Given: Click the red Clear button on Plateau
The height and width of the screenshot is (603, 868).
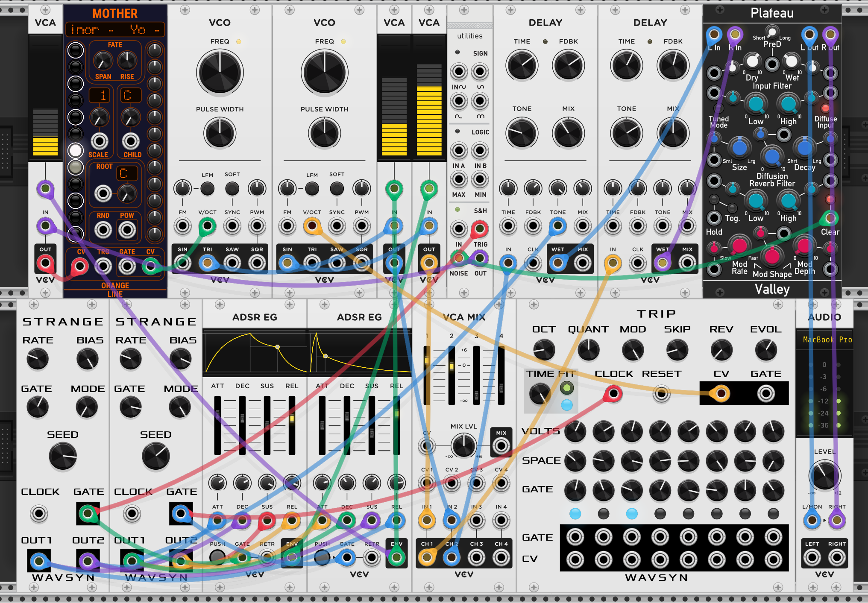Looking at the screenshot, I should [x=830, y=199].
